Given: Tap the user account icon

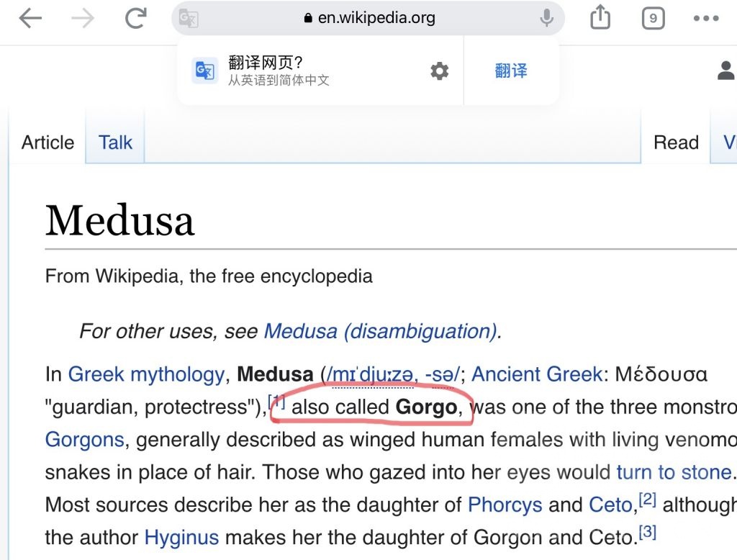Looking at the screenshot, I should (x=725, y=71).
